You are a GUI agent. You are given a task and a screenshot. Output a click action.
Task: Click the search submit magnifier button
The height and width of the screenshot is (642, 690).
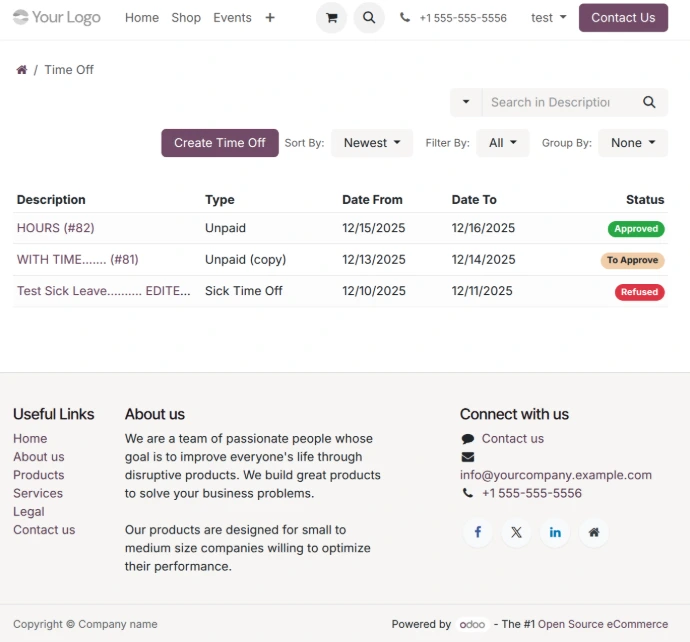[649, 102]
